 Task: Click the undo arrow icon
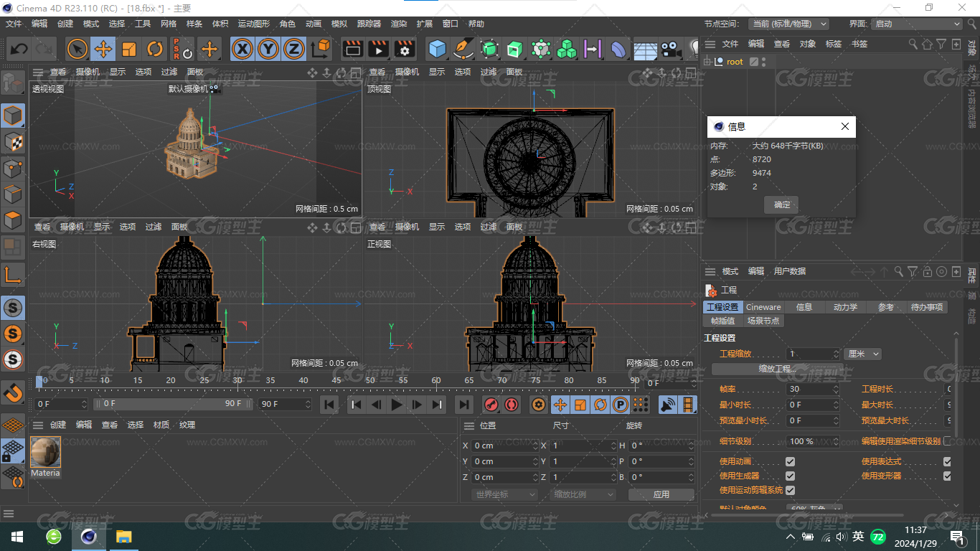19,49
